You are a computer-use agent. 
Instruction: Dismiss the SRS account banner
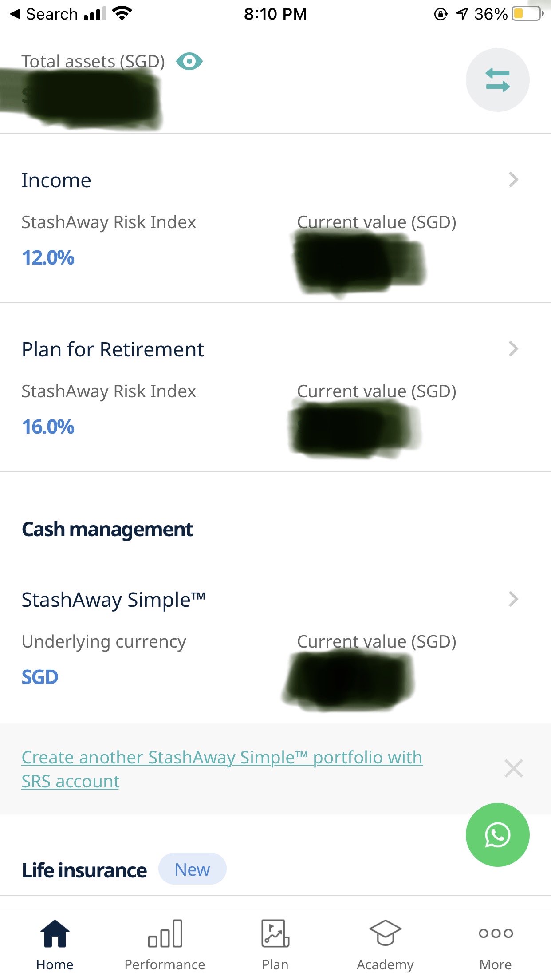514,768
